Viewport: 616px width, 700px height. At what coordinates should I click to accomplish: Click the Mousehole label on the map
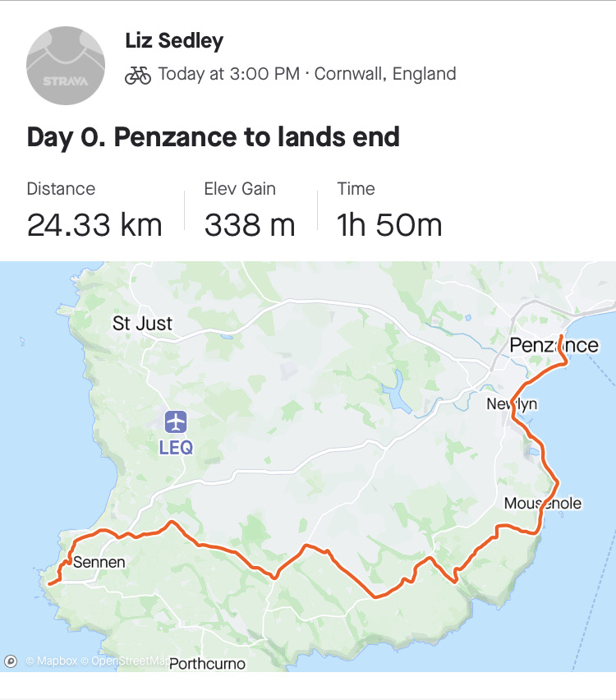(543, 503)
